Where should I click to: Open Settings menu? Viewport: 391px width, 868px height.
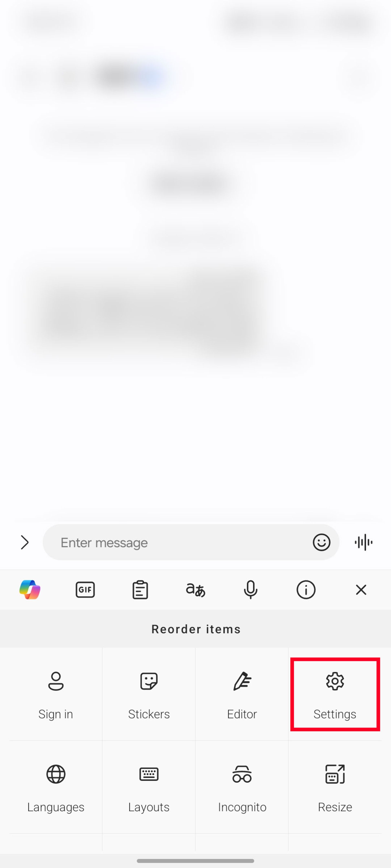click(x=335, y=694)
